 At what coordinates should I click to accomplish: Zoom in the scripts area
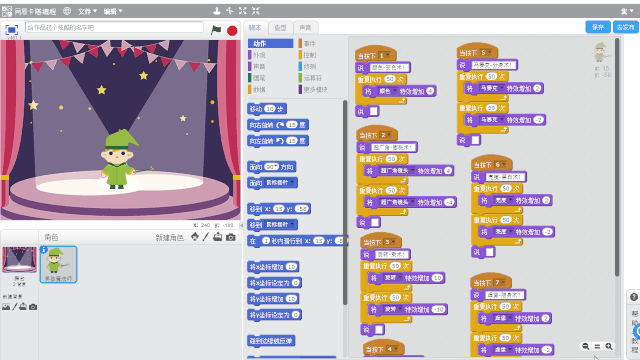point(609,347)
